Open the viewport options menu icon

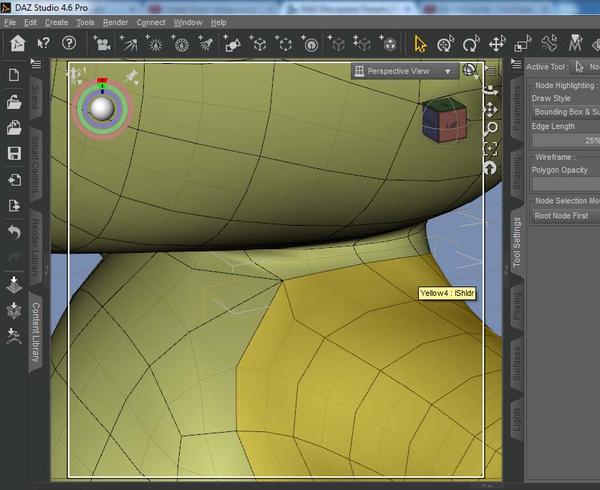[x=489, y=70]
